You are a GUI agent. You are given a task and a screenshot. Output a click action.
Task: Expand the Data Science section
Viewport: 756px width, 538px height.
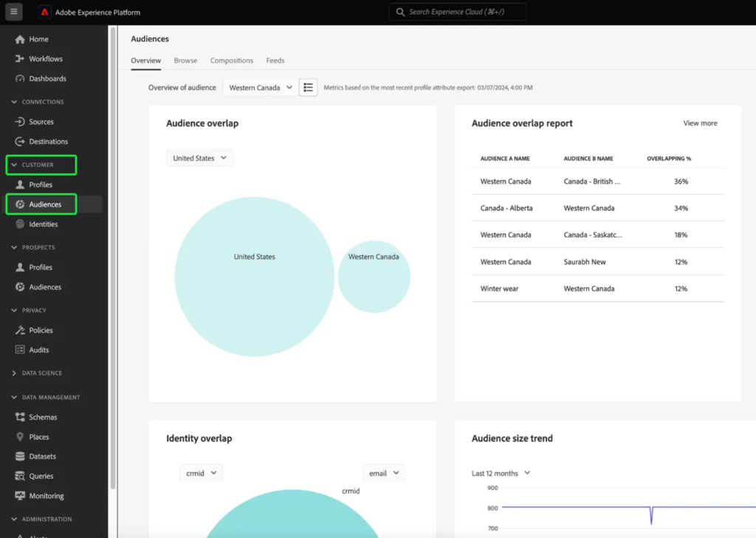(x=15, y=373)
